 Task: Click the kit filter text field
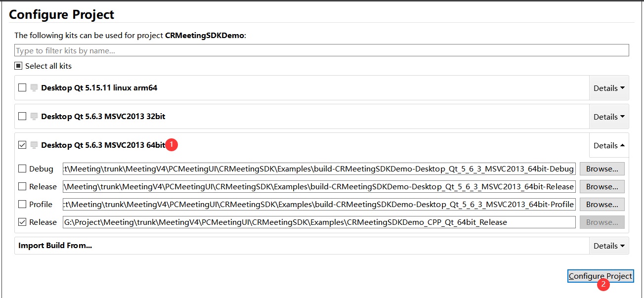[321, 50]
